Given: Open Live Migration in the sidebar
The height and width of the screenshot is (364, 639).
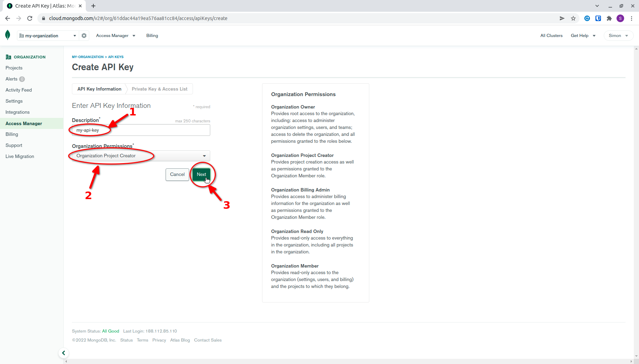Looking at the screenshot, I should click(x=20, y=156).
